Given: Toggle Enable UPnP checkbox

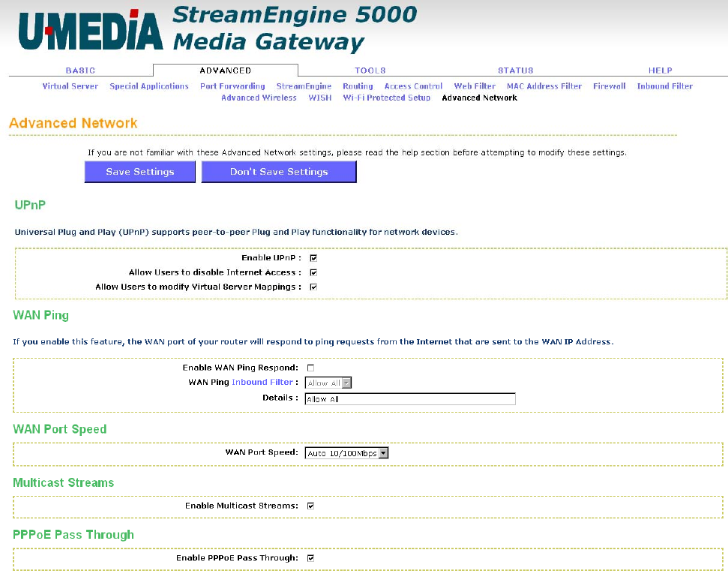Looking at the screenshot, I should pos(313,258).
